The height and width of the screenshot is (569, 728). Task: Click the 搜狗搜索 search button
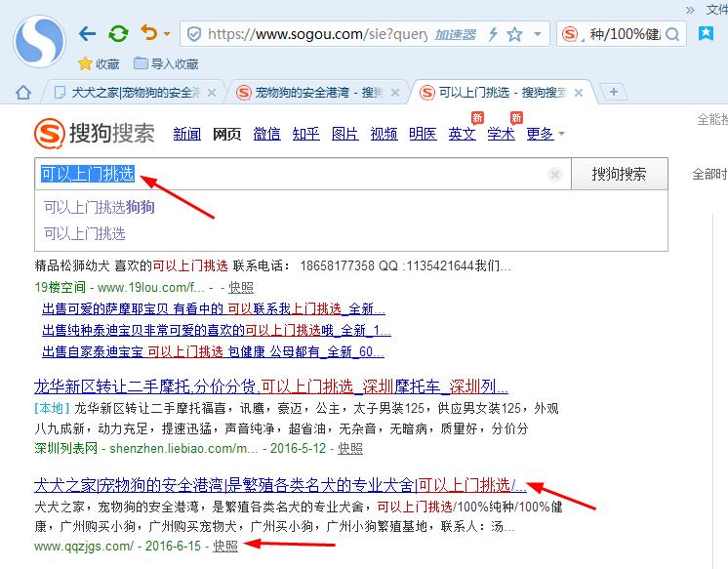(x=620, y=174)
